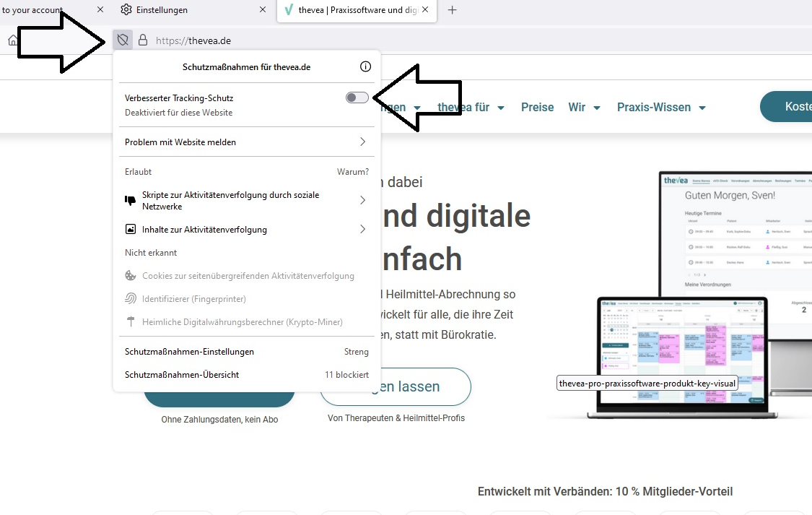This screenshot has width=812, height=515.
Task: Expand the 'Wir' navigation dropdown
Action: coord(584,107)
